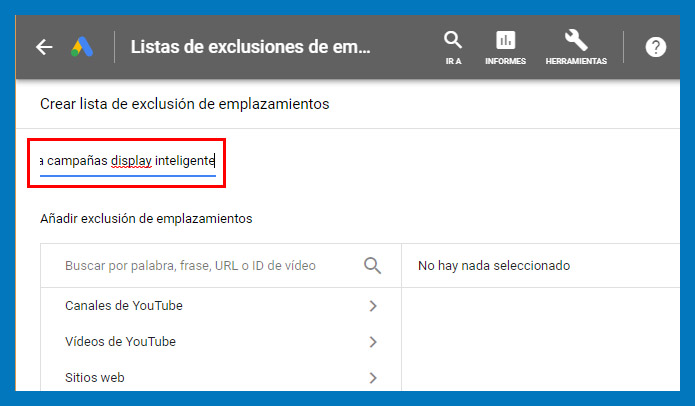Focus the list name field with campañas display inteligente
695x406 pixels.
pyautogui.click(x=128, y=161)
